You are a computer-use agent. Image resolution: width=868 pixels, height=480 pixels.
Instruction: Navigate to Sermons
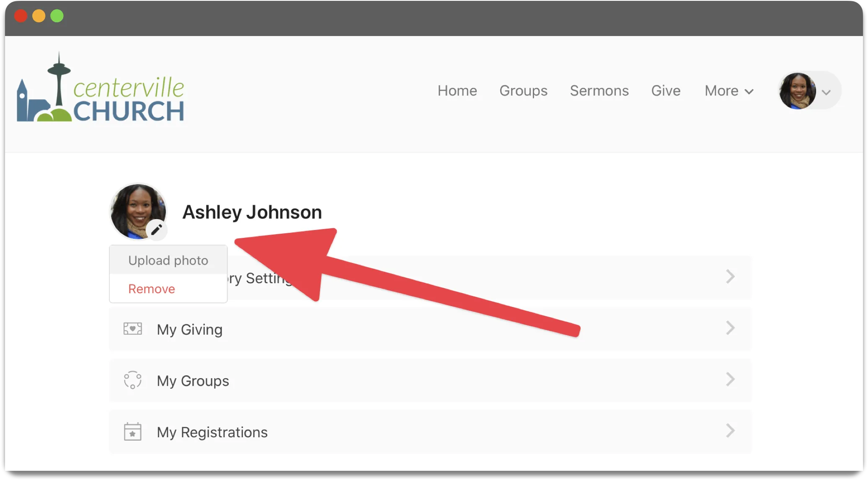tap(599, 91)
